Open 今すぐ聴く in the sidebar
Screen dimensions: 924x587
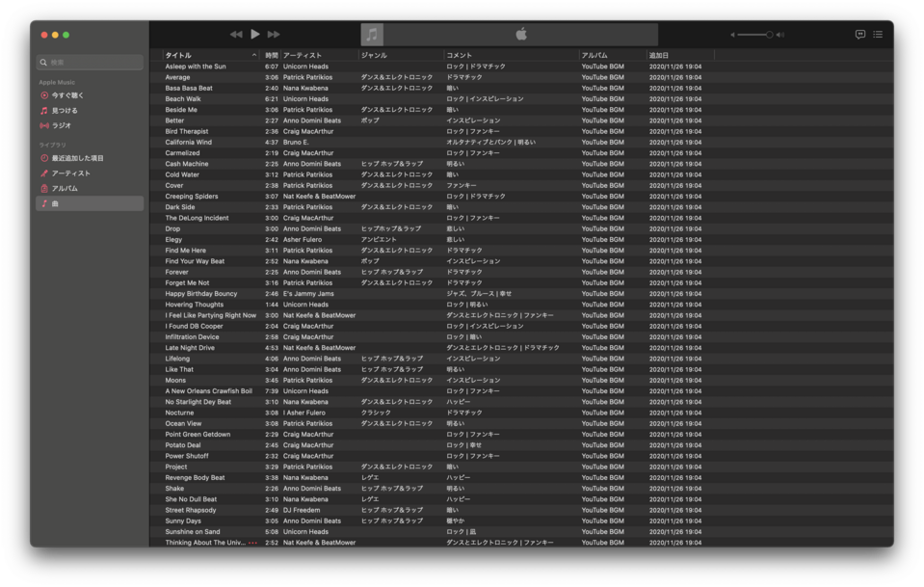pyautogui.click(x=67, y=95)
